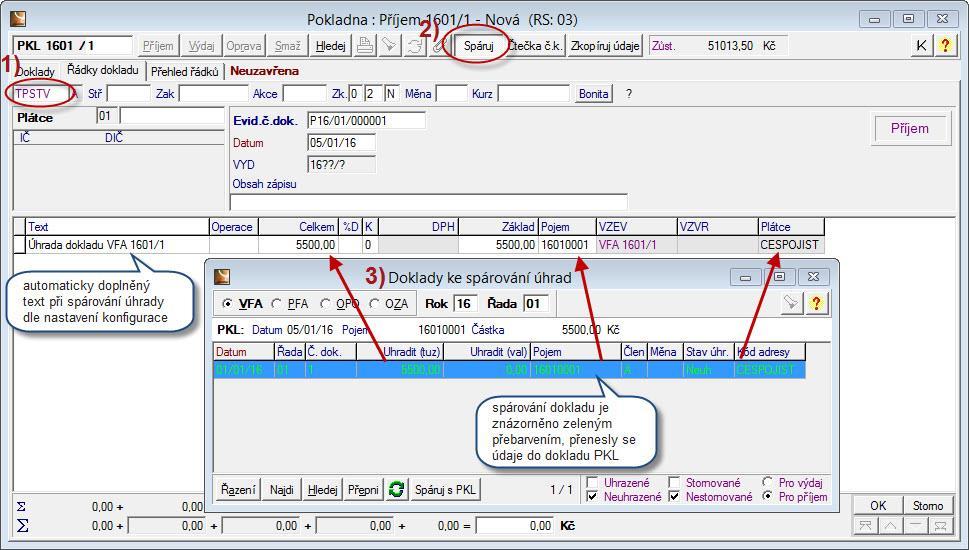Click the Datum field 05/01/16

coord(341,143)
